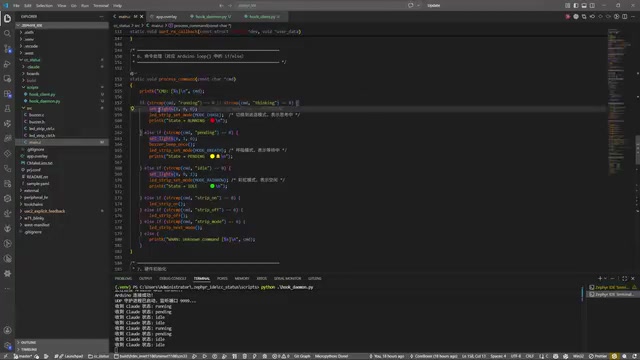The height and width of the screenshot is (360, 640).
Task: Toggle secondary side bar layout button
Action: pos(592,6)
